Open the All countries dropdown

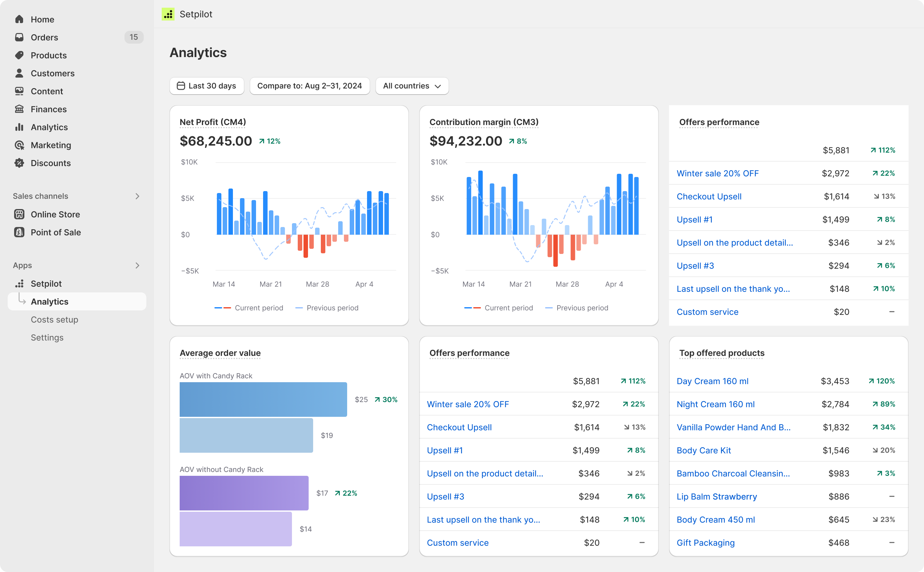412,86
